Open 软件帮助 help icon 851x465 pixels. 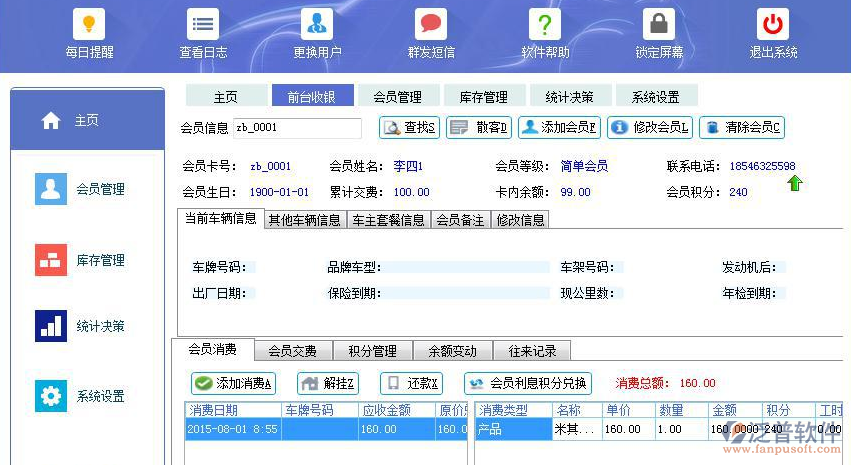point(544,24)
